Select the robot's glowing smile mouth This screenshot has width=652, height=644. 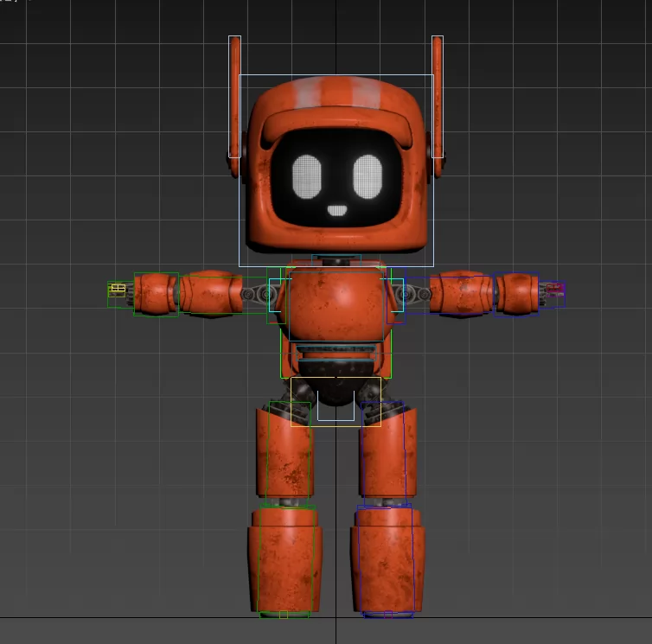click(337, 211)
